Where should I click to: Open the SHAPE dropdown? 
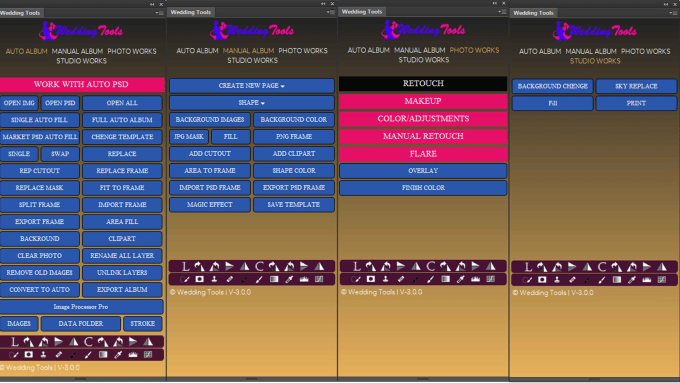(252, 103)
